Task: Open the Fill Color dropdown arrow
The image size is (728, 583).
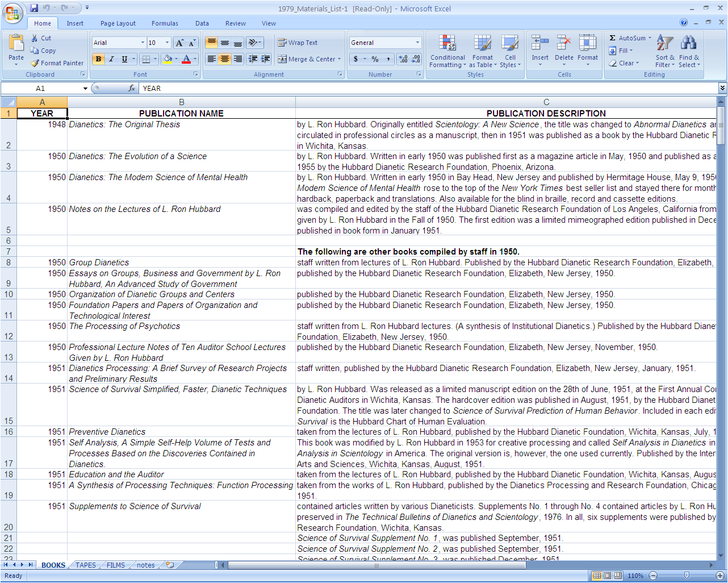Action: (x=175, y=59)
